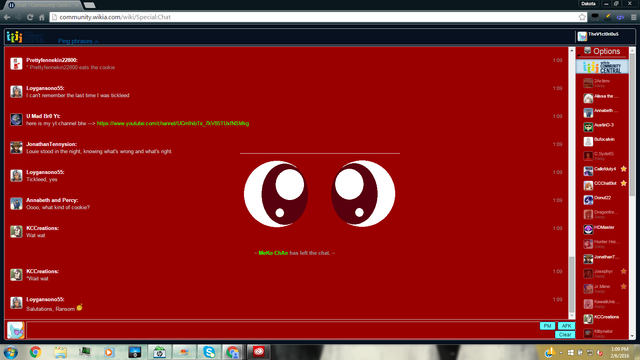Click JonathanTennysion's avatar in chat

click(16, 147)
